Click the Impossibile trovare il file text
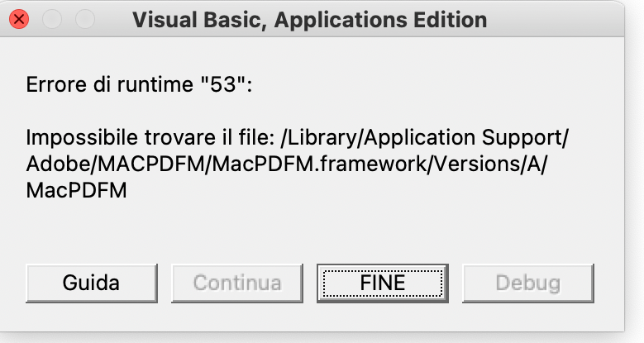This screenshot has width=644, height=343. click(150, 137)
